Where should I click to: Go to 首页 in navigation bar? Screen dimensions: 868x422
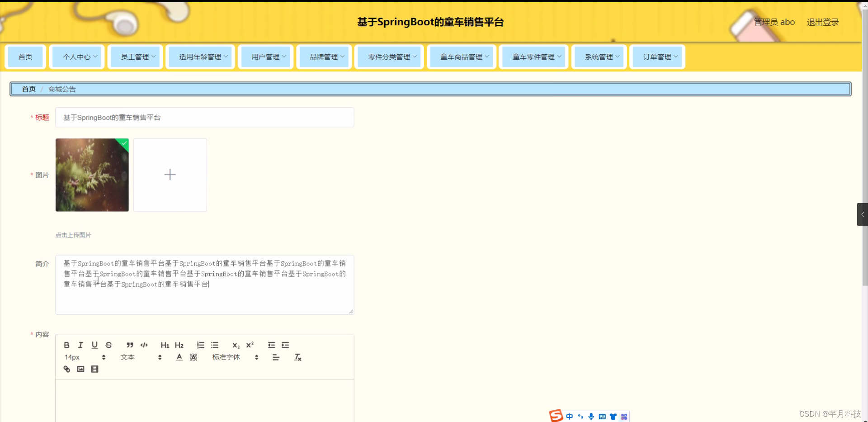(25, 57)
